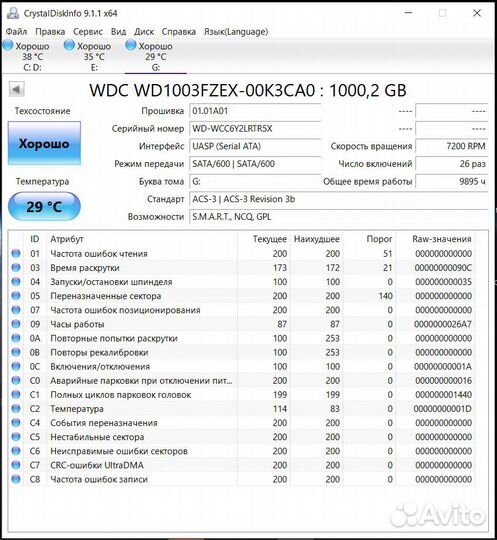Click raw value 00000001440
497x540 pixels.
(443, 395)
